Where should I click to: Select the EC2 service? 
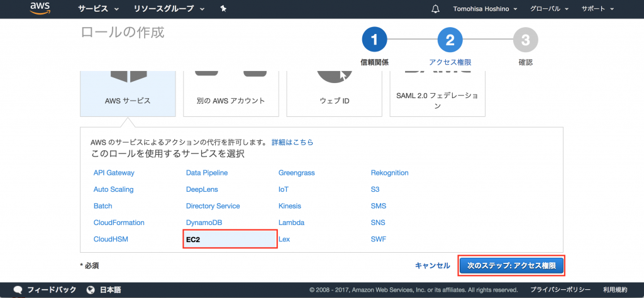pyautogui.click(x=230, y=240)
